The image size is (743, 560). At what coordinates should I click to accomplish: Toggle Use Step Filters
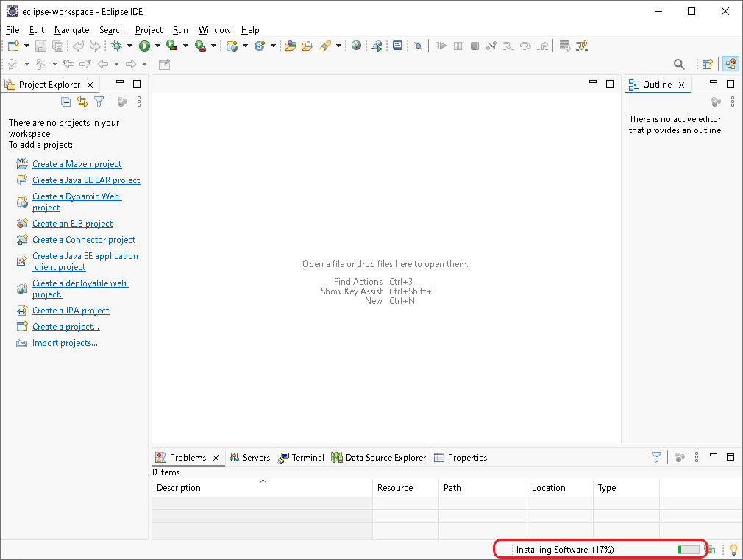[x=581, y=46]
